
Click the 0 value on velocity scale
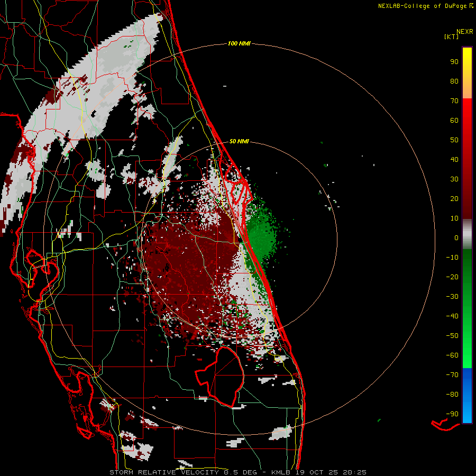tap(456, 238)
